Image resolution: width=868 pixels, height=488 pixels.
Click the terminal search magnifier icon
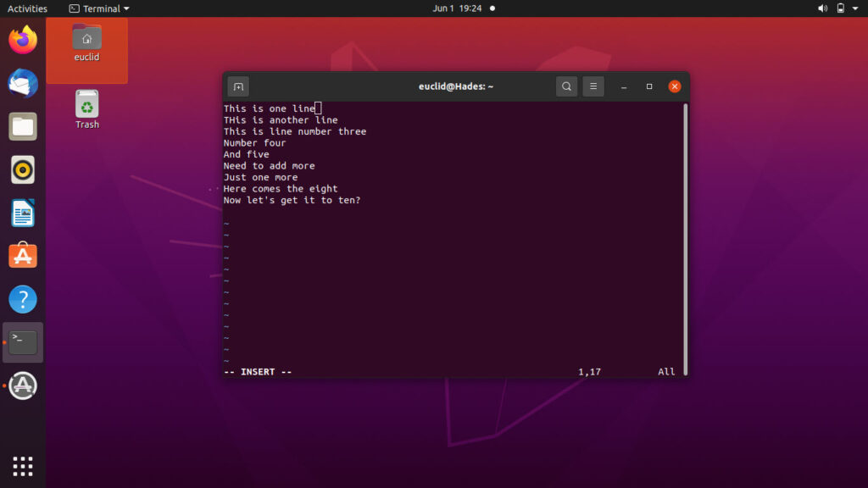click(566, 86)
